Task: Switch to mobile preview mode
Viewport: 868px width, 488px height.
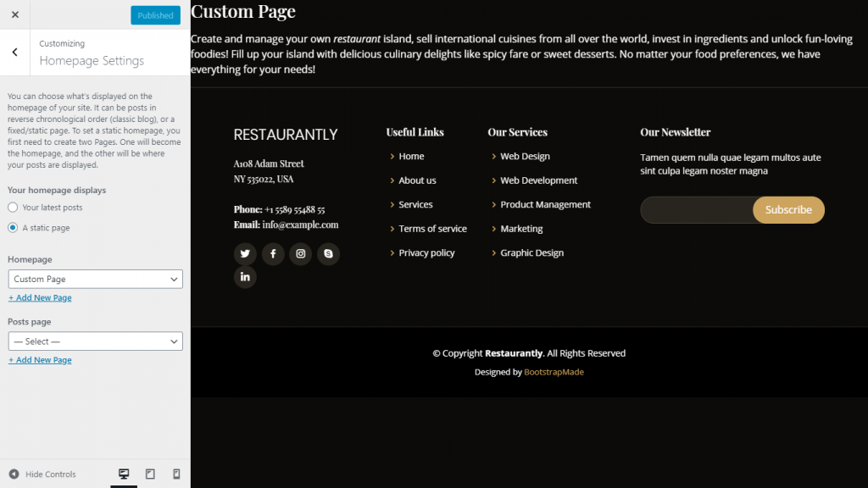Action: (176, 474)
